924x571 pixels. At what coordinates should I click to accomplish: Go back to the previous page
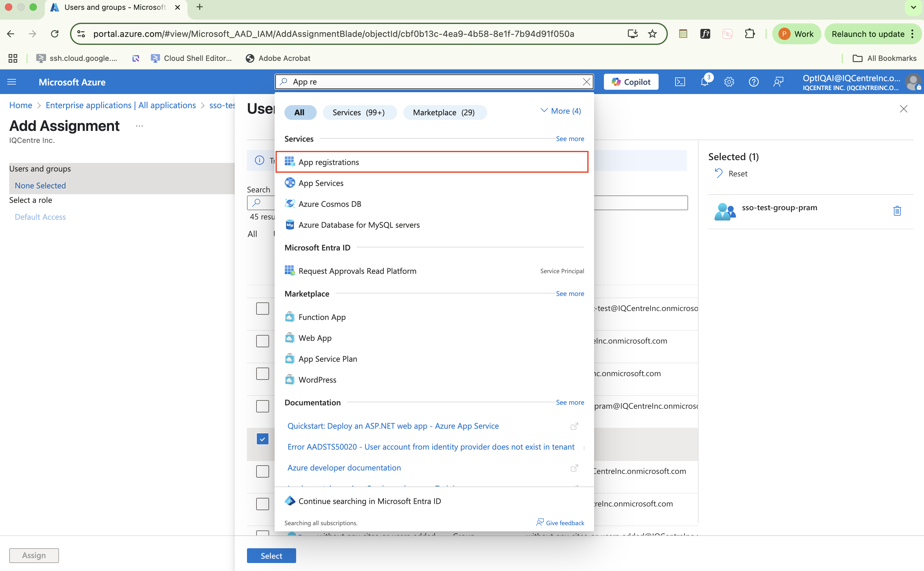[x=10, y=34]
